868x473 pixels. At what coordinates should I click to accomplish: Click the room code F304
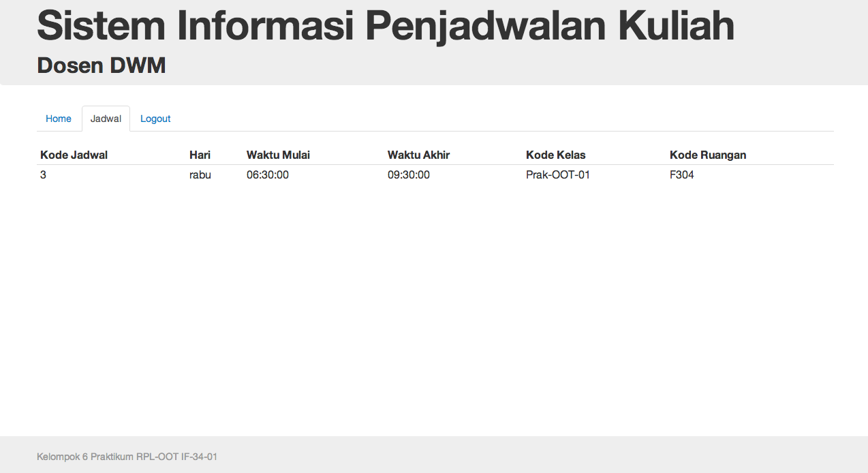682,174
